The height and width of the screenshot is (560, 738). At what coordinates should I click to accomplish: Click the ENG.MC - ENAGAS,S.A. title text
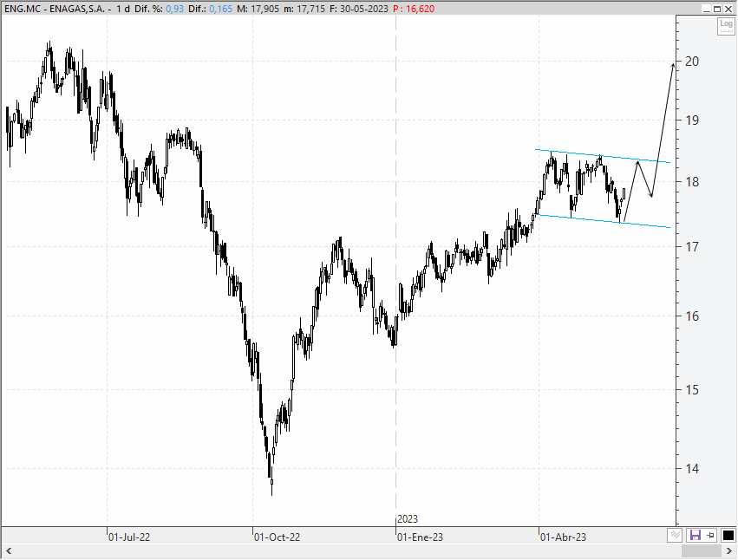point(55,9)
